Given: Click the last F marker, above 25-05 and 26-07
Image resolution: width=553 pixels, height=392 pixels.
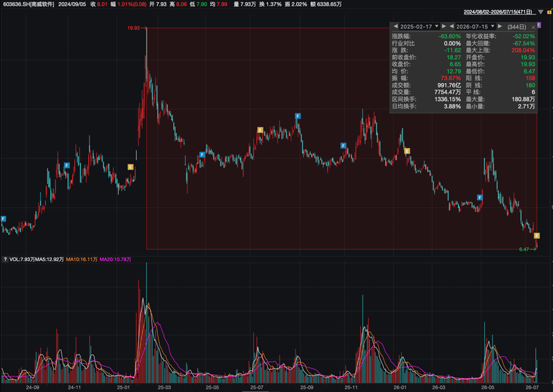Looking at the screenshot, I should click(479, 198).
